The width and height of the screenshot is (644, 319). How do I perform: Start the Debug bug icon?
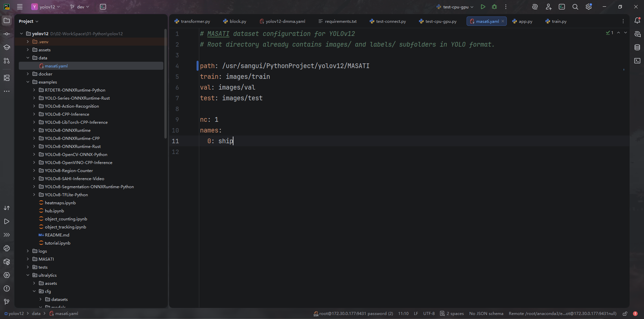494,7
